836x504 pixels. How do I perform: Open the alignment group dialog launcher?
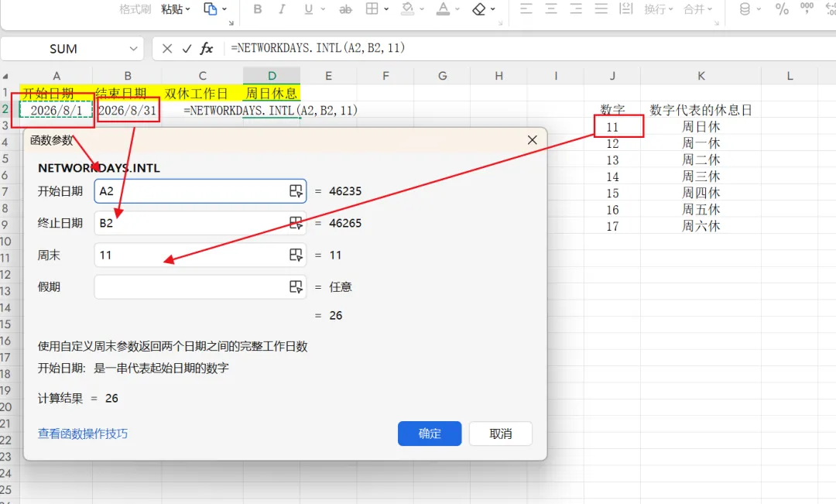point(717,23)
